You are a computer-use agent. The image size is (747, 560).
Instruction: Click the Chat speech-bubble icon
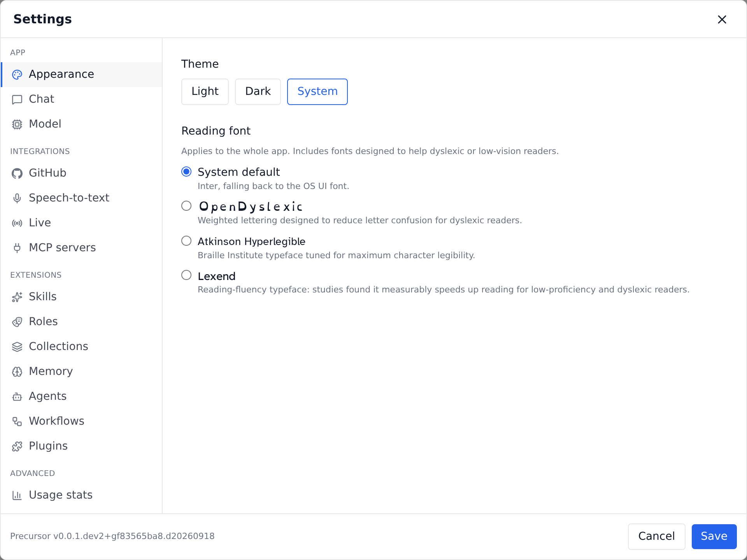pyautogui.click(x=17, y=100)
